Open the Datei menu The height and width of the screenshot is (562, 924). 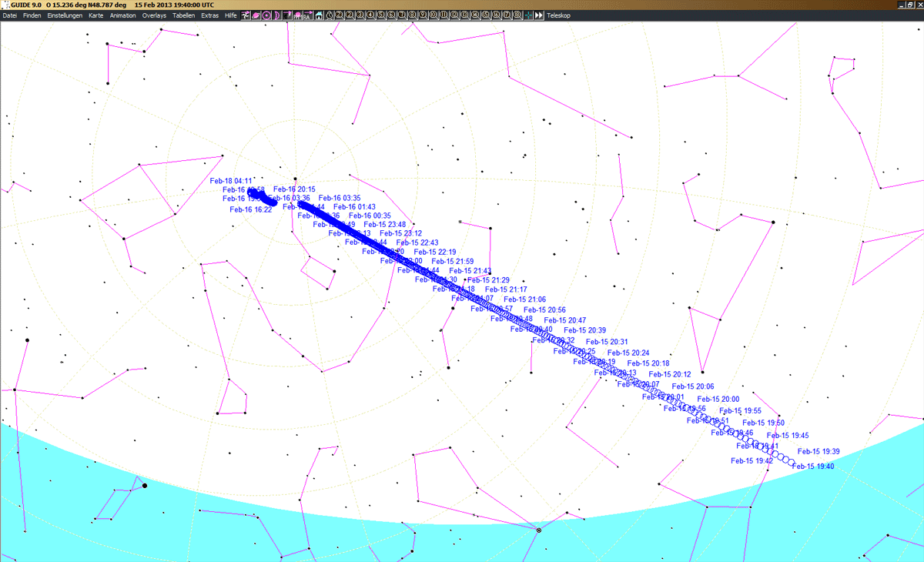[10, 15]
